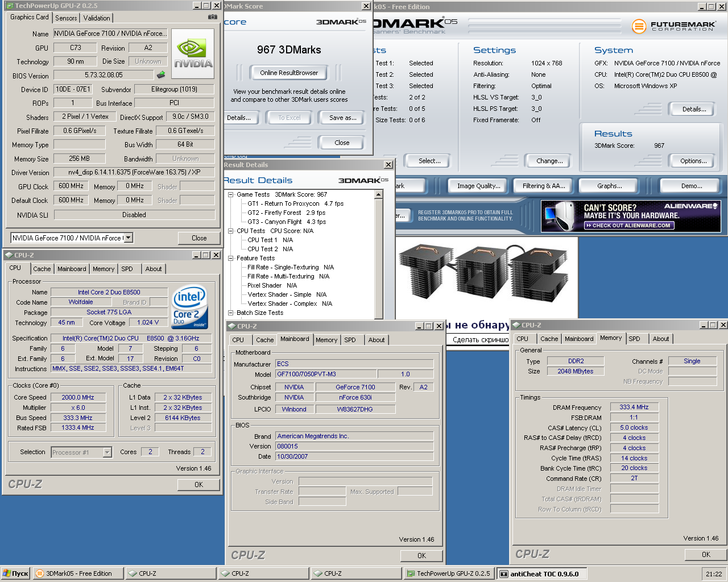Viewport: 728px width, 582px height.
Task: Click the GPU-Z title bar icon
Action: point(9,6)
